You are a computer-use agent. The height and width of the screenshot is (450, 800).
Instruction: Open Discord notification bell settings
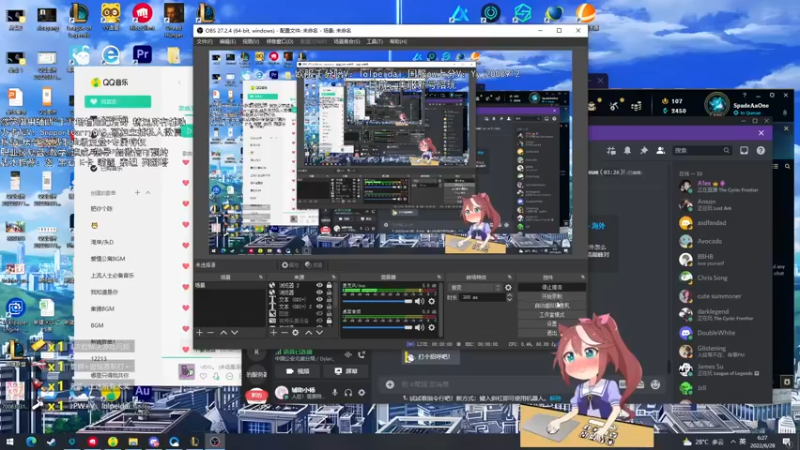(627, 151)
